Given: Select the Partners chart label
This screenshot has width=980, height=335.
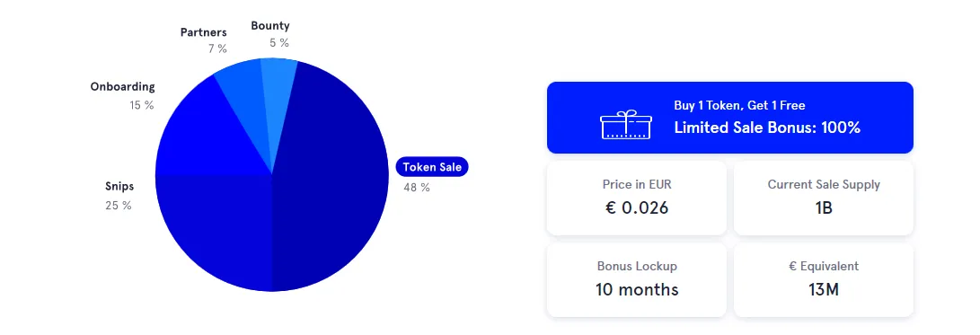Looking at the screenshot, I should pos(204,31).
